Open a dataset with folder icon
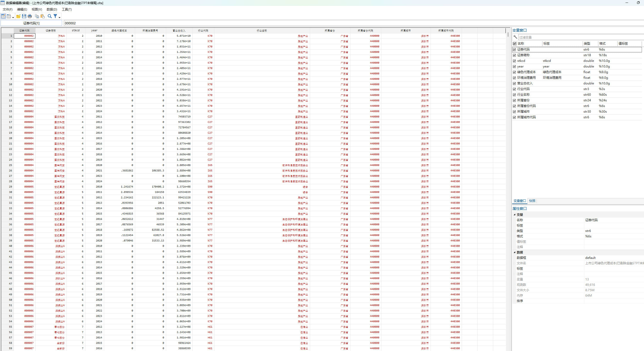 (x=18, y=16)
